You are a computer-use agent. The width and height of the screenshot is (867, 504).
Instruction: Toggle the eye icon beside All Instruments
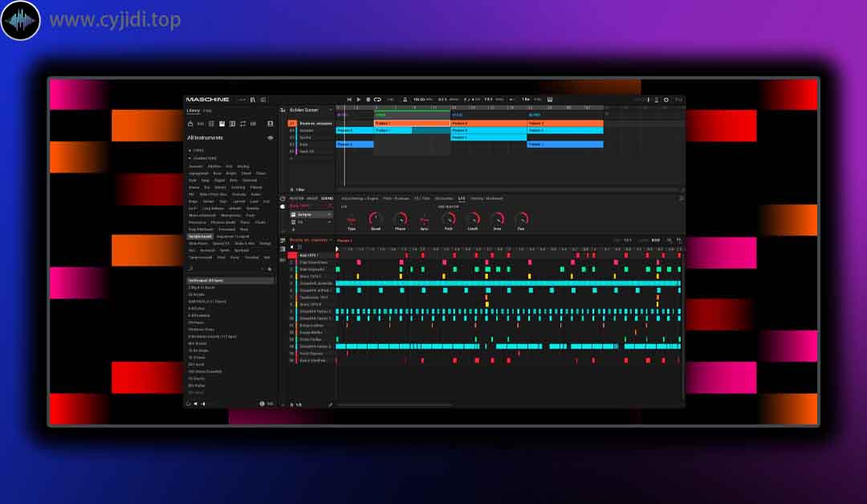click(270, 138)
